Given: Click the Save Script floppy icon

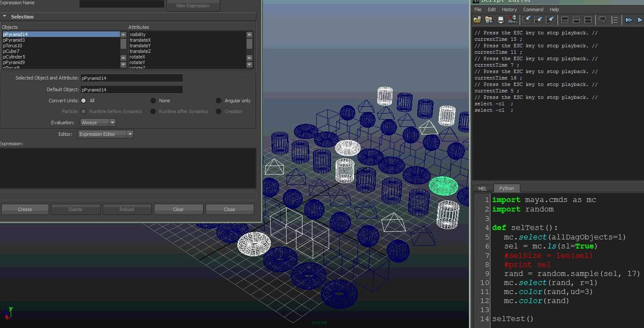Looking at the screenshot, I should point(500,20).
